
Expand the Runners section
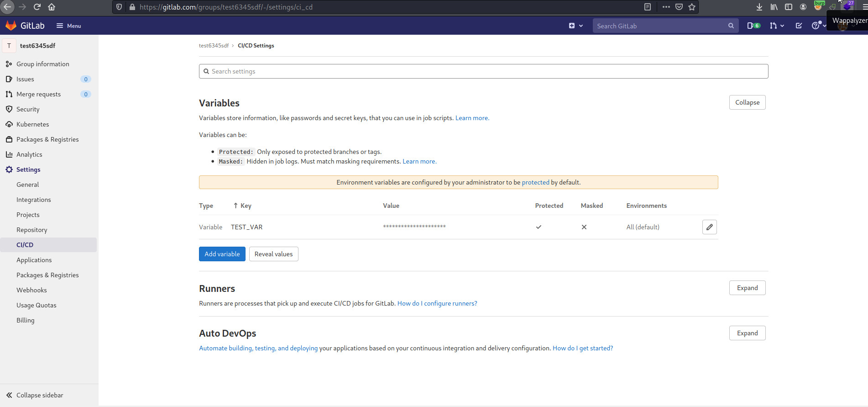[x=747, y=288]
